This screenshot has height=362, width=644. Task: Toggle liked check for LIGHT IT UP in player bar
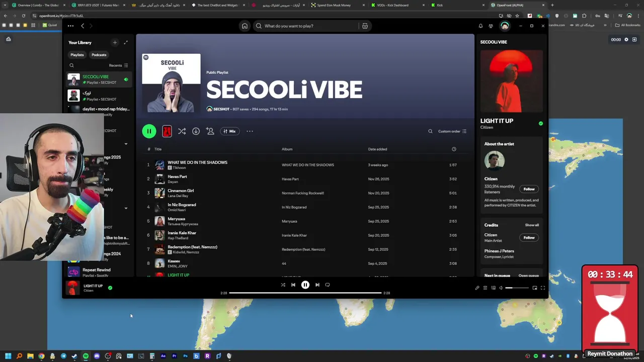[110, 288]
